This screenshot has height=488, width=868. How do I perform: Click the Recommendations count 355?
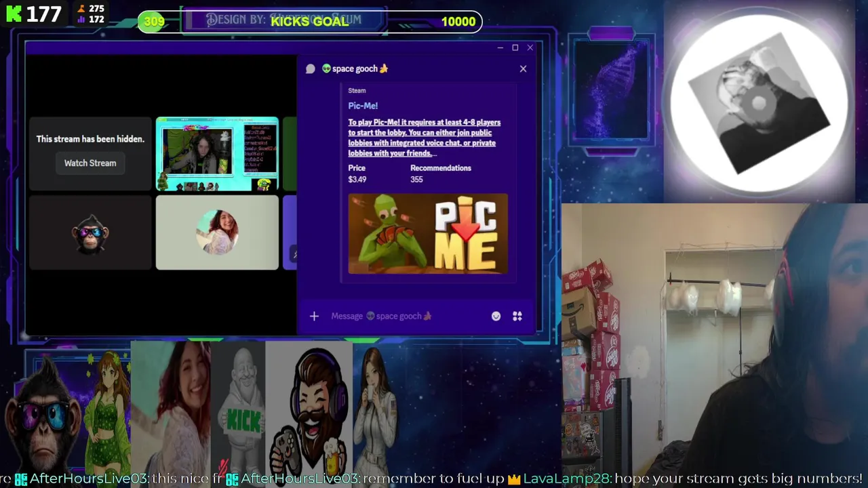pyautogui.click(x=416, y=180)
